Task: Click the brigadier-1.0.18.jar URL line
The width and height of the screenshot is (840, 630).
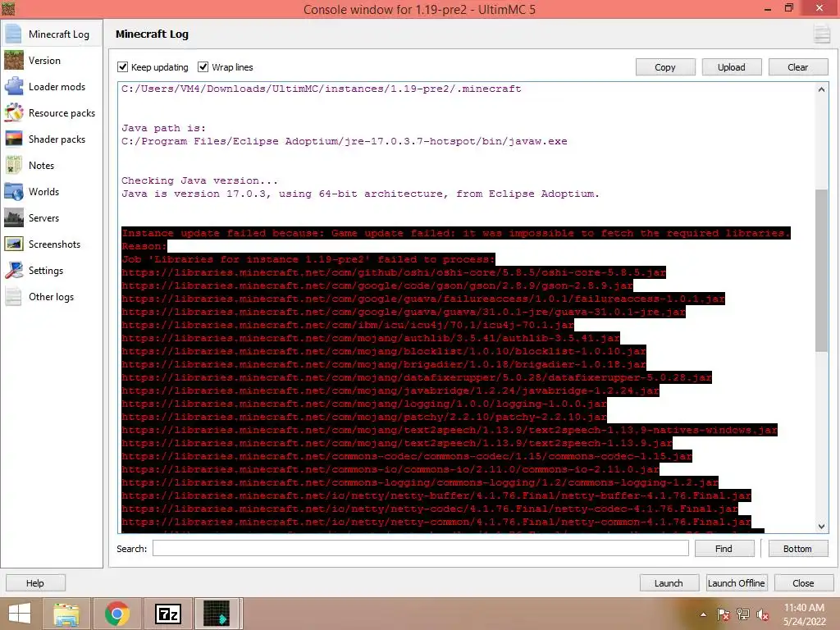Action: coord(384,364)
